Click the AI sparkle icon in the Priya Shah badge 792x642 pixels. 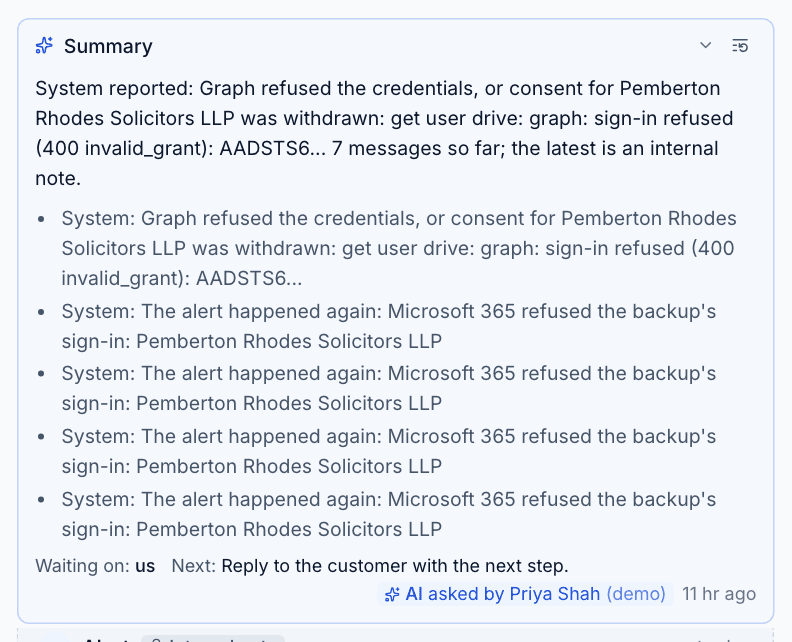[x=392, y=595]
